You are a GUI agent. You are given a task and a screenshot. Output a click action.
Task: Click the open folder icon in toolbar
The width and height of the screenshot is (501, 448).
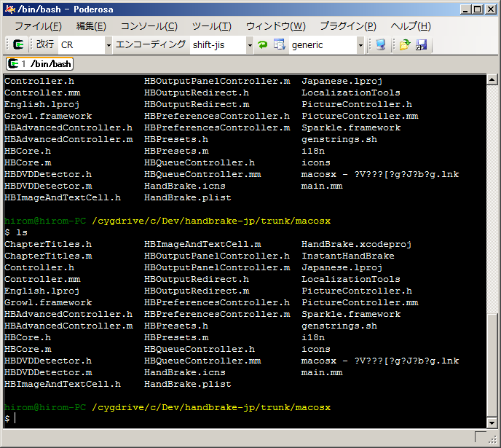[x=405, y=45]
